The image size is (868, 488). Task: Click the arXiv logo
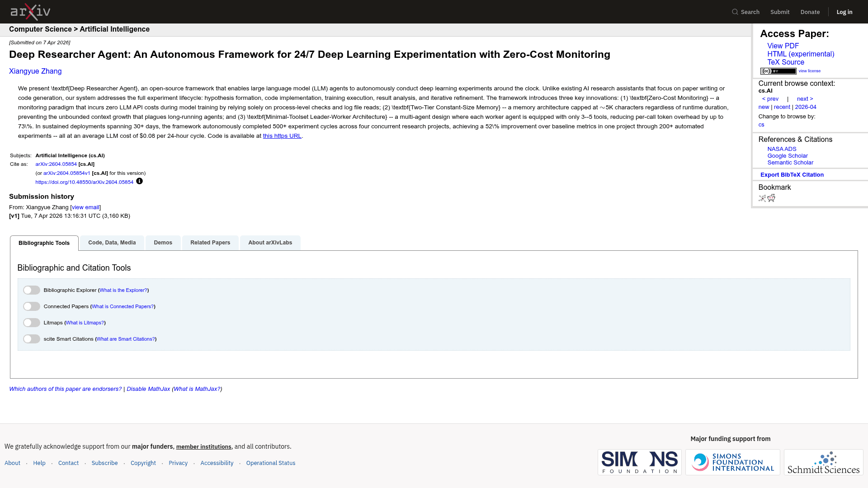click(x=30, y=12)
